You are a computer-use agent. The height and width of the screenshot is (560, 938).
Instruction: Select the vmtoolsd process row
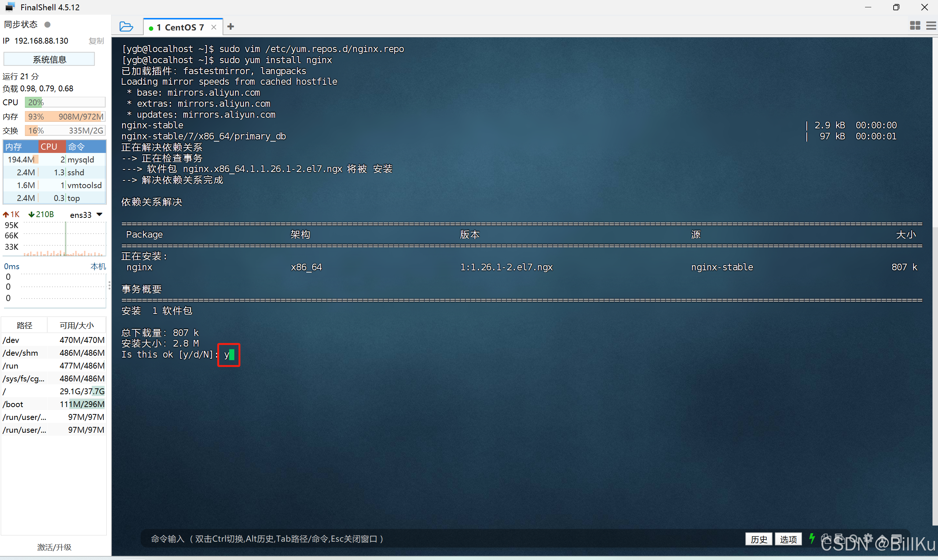coord(54,185)
